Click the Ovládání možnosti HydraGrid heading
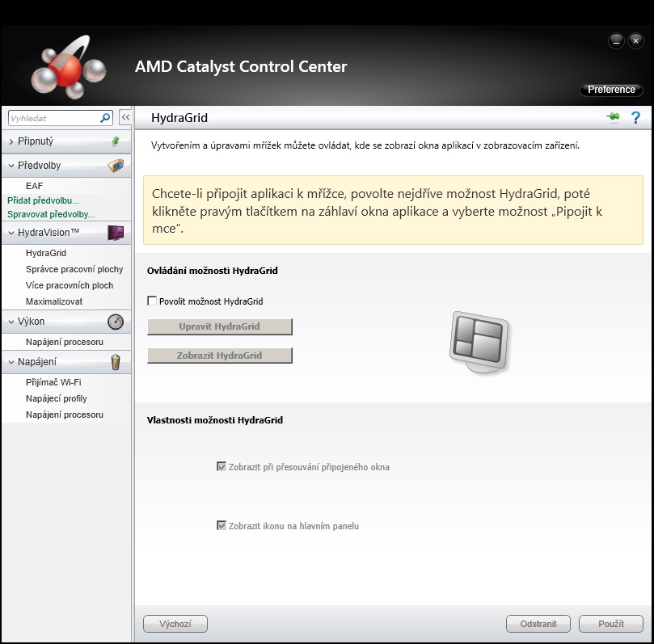This screenshot has width=654, height=644. tap(213, 271)
